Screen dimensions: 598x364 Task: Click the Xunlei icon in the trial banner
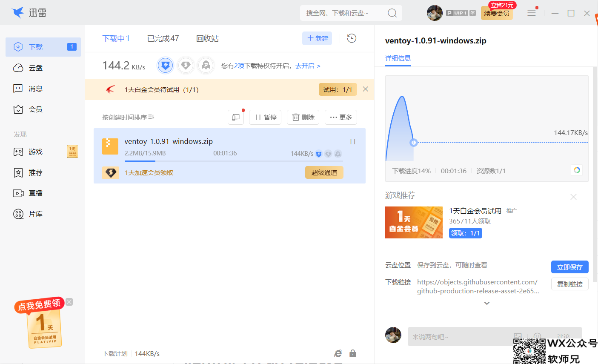[111, 89]
